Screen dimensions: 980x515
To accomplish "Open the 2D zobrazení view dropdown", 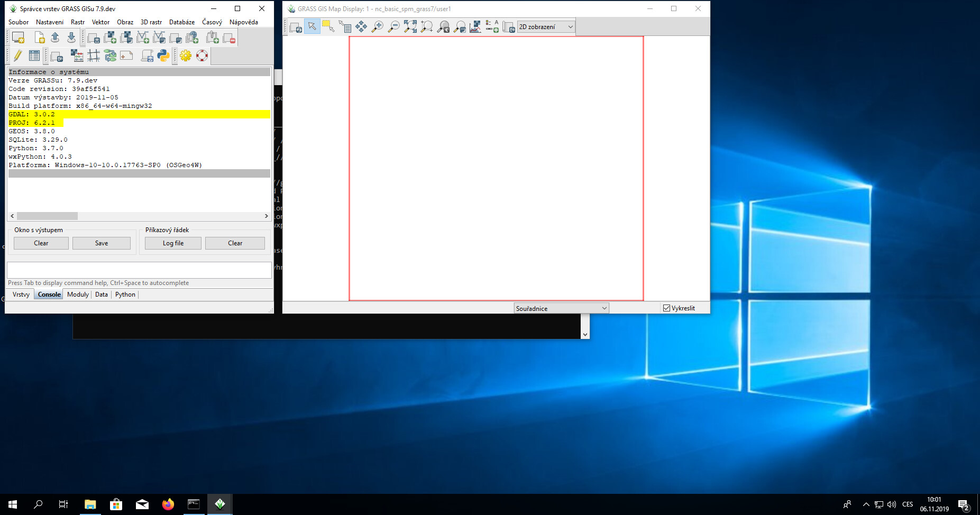I will 546,27.
